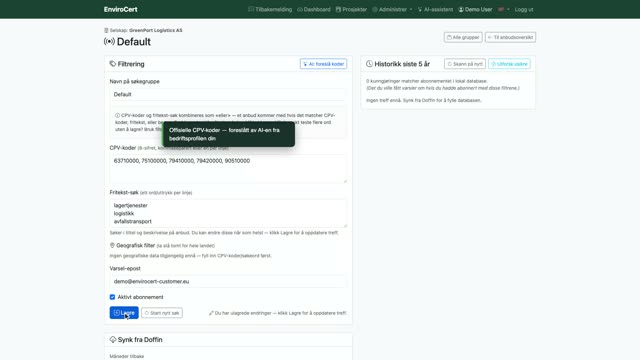Click the info icon in the CPV hint
The width and height of the screenshot is (640, 360).
click(118, 115)
